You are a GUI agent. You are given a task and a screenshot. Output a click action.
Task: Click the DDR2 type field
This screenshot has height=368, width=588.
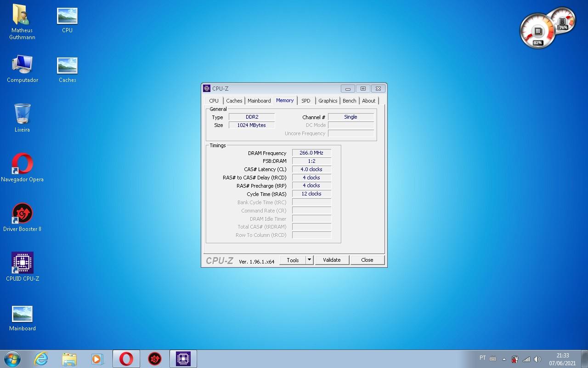coord(252,117)
